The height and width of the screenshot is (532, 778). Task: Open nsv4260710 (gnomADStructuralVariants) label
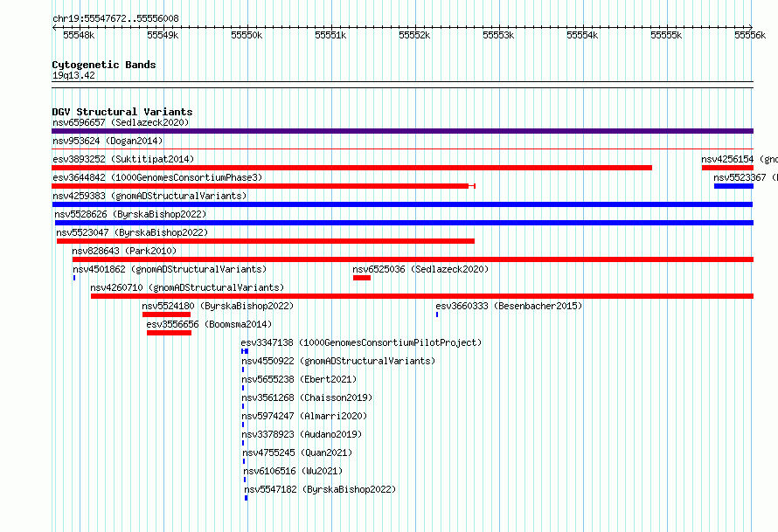187,287
